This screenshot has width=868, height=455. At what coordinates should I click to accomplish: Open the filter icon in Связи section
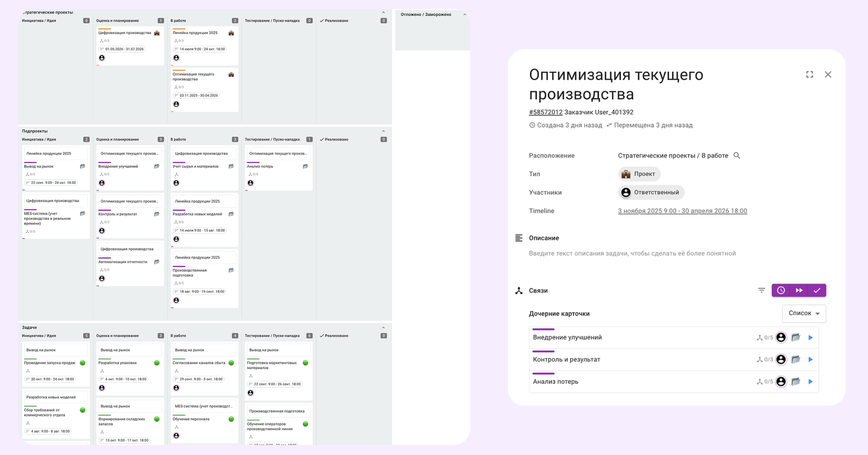click(x=762, y=290)
